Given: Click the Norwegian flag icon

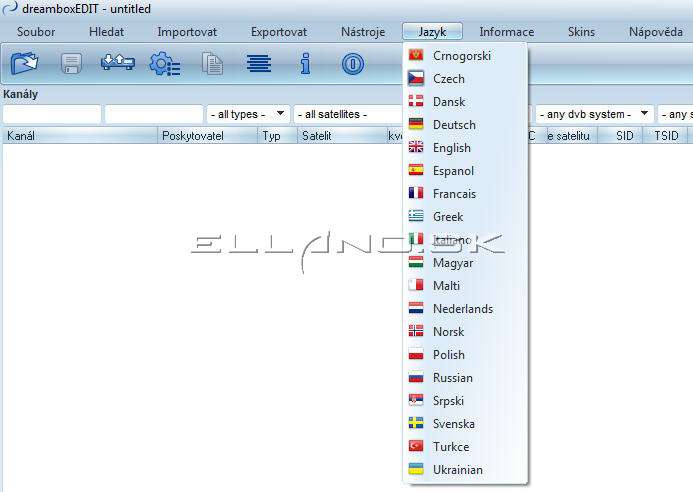Looking at the screenshot, I should [416, 331].
